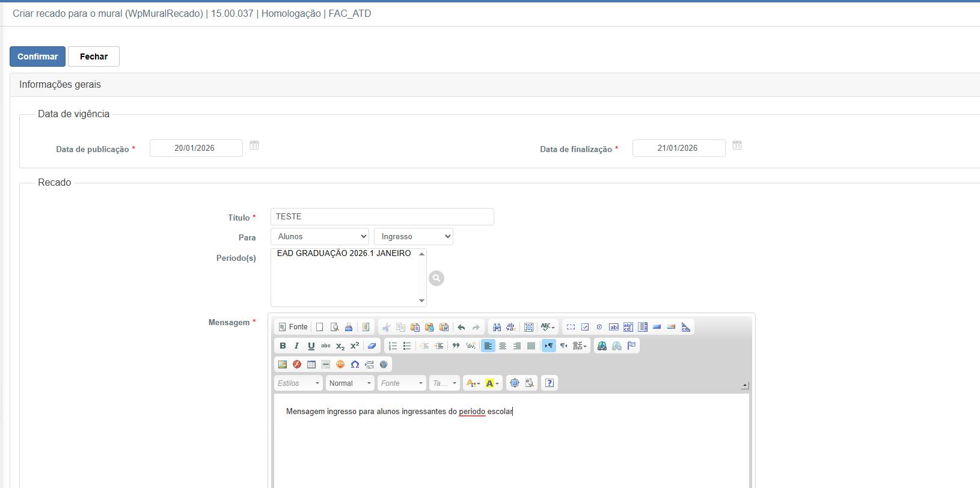Open the text background color picker
The width and height of the screenshot is (980, 488).
coord(492,383)
